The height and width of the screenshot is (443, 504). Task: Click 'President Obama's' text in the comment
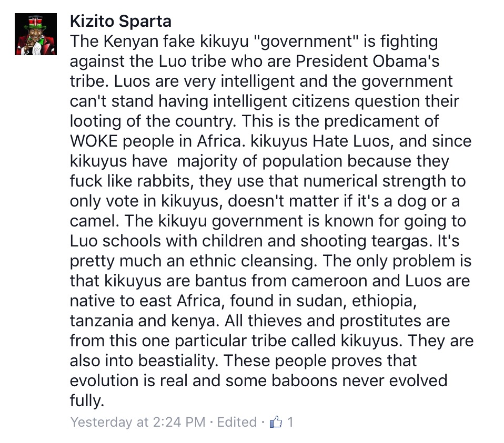pyautogui.click(x=367, y=61)
